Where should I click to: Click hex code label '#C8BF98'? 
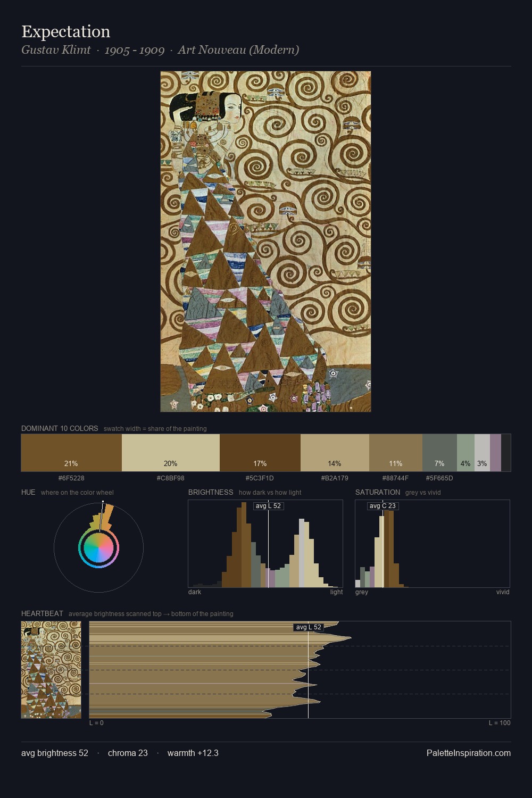[171, 478]
